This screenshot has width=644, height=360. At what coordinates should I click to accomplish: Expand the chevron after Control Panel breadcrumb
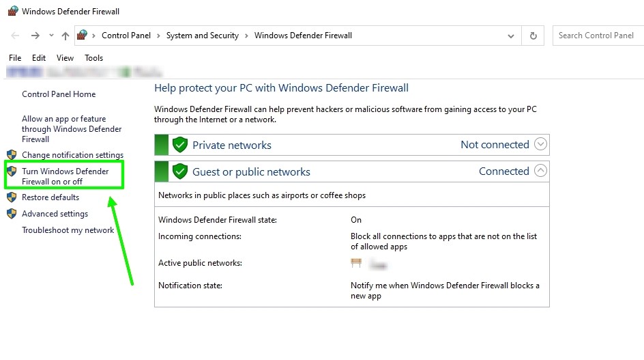pos(158,36)
